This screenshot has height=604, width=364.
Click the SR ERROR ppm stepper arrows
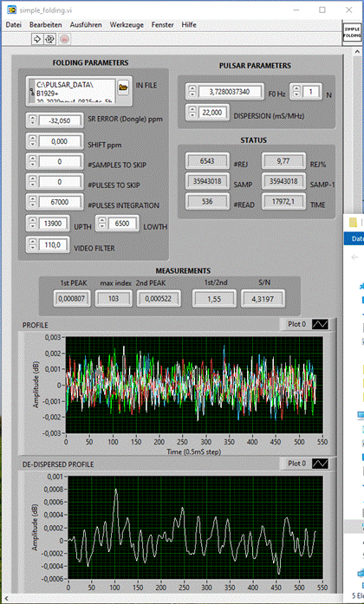33,120
